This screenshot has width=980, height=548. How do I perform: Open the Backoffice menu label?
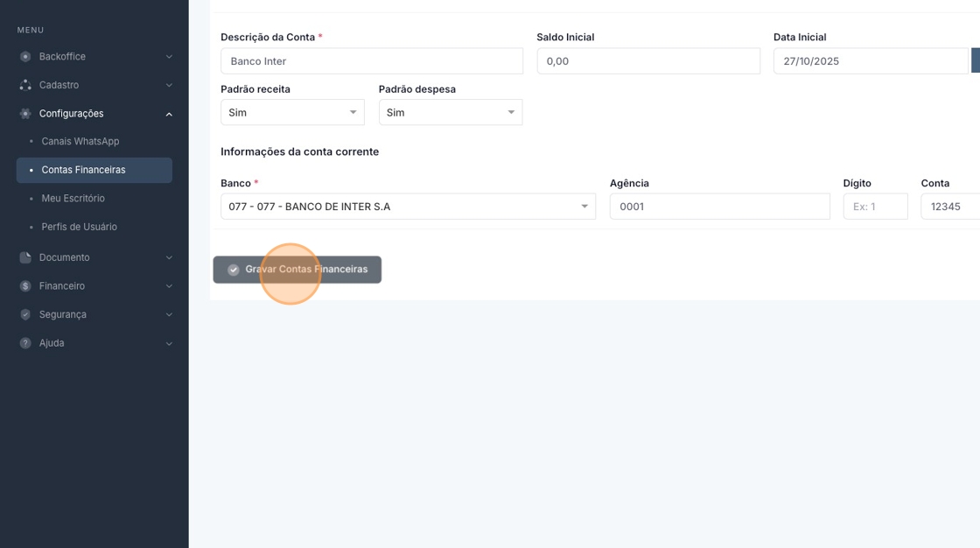[x=62, y=56]
